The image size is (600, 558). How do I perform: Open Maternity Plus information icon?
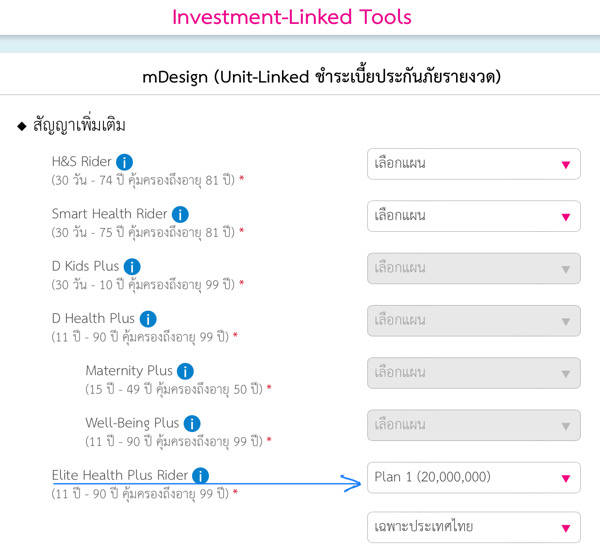pos(186,371)
